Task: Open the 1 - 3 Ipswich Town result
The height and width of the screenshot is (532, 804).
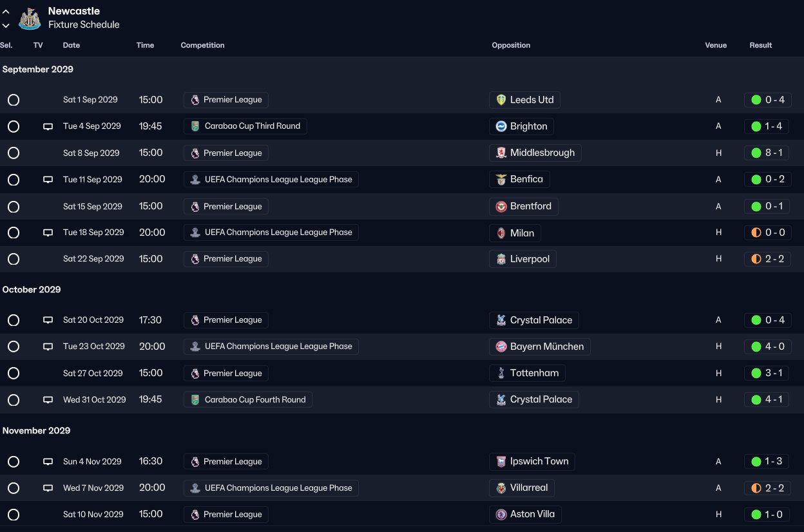Action: point(768,462)
